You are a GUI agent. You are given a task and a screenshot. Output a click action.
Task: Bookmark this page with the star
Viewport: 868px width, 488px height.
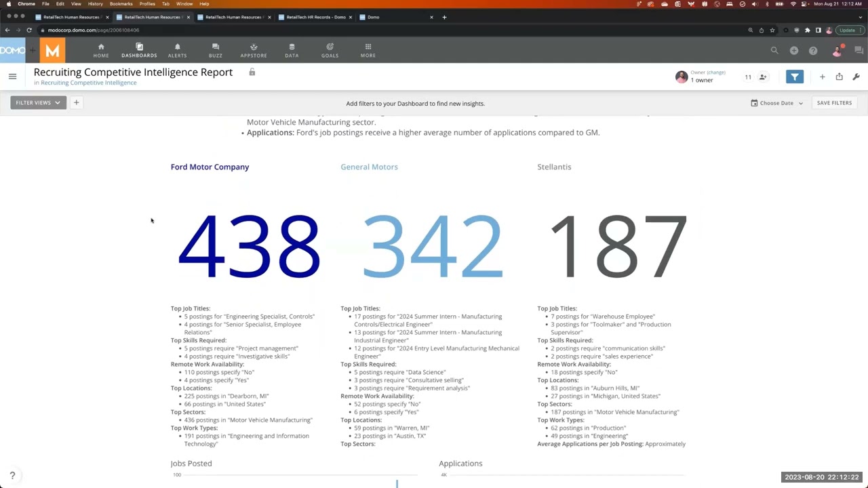tap(772, 30)
